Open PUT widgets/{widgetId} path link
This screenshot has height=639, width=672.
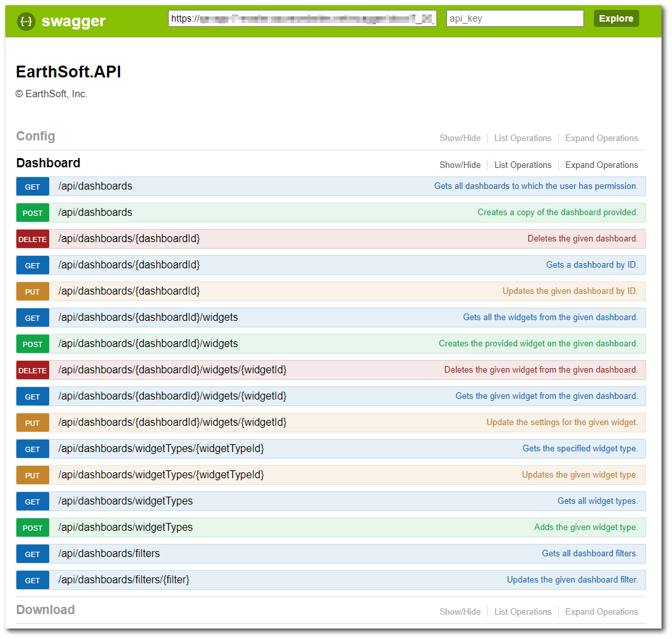click(x=173, y=422)
